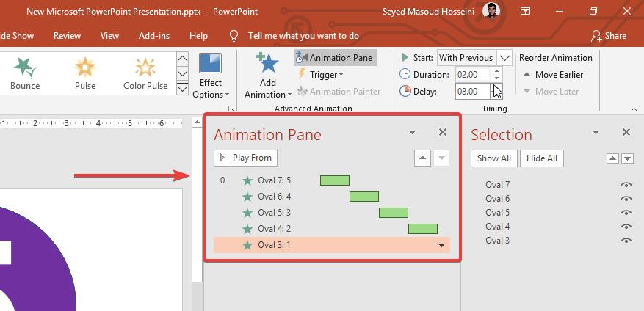Send selection backward with the down arrow
This screenshot has width=644, height=311.
click(x=627, y=158)
